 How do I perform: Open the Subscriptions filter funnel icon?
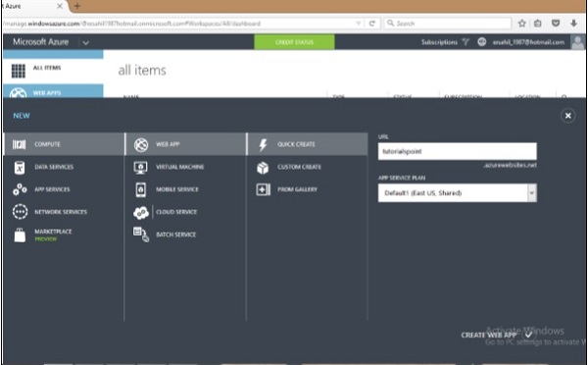tap(465, 42)
